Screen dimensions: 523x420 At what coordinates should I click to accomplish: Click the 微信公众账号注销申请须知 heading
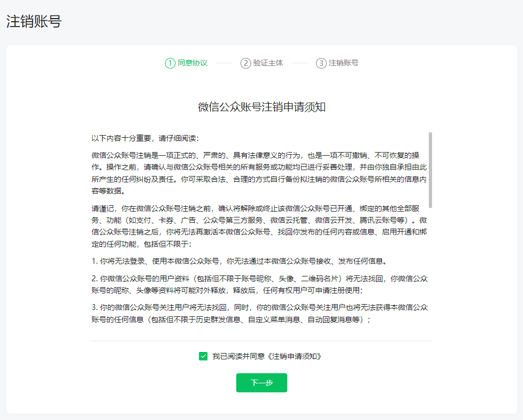point(262,107)
